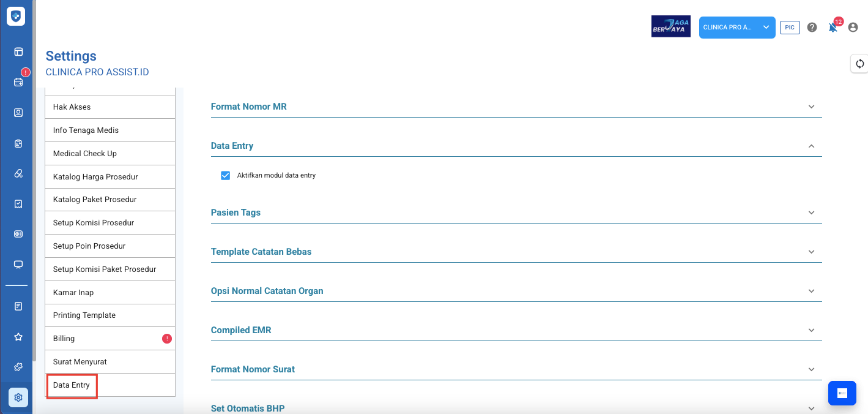Viewport: 868px width, 414px height.
Task: Select Printing Template settings item
Action: [x=110, y=315]
